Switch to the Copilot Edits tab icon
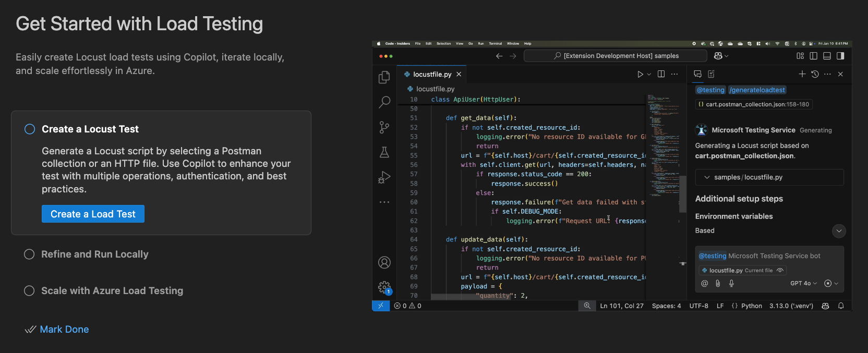This screenshot has width=868, height=353. [712, 74]
